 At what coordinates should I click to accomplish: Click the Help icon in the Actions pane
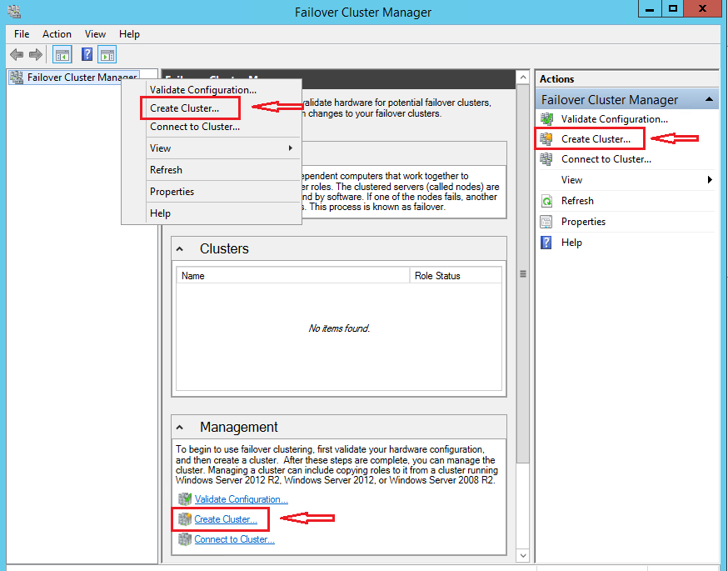click(548, 242)
